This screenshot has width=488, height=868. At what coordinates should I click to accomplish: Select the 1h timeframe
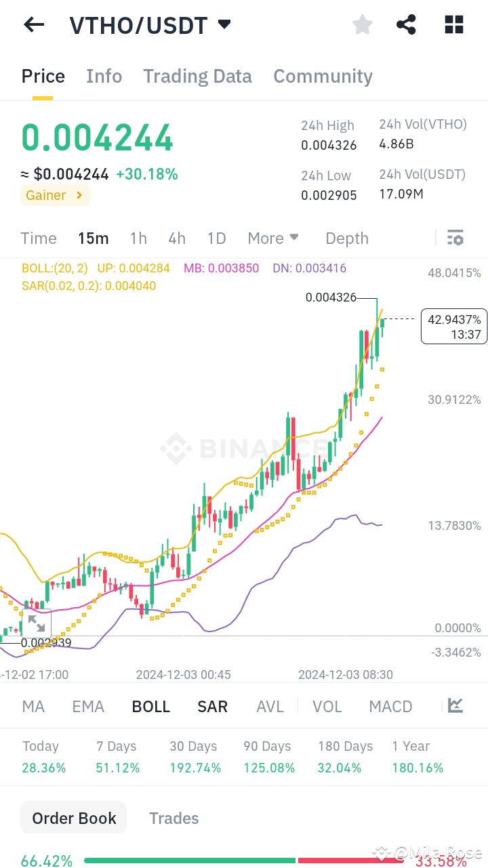pos(138,238)
